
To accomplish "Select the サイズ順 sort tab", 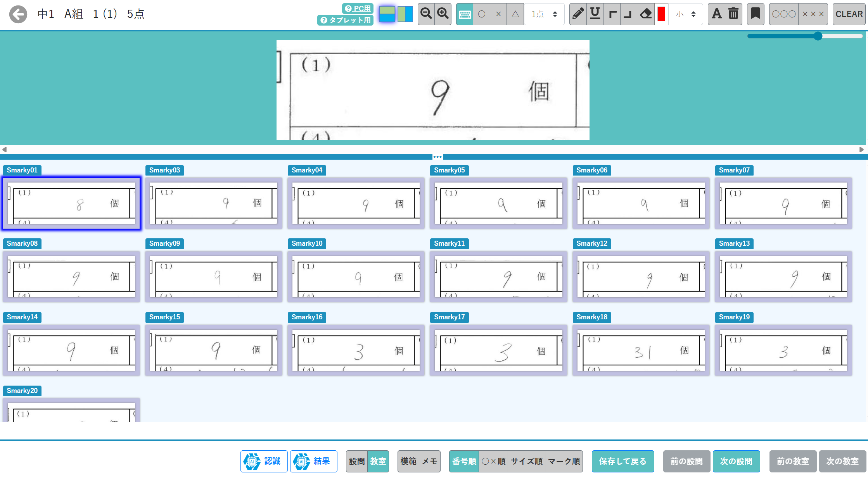I will 526,461.
